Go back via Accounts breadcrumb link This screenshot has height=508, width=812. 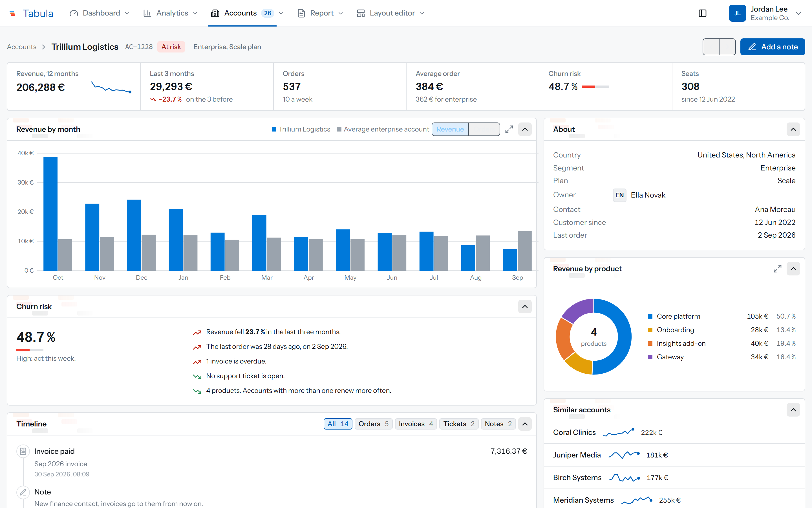(21, 47)
